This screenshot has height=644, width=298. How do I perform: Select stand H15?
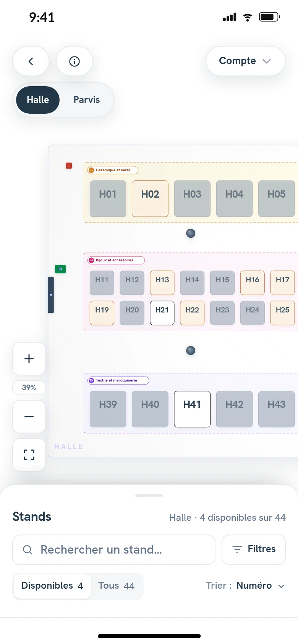pyautogui.click(x=222, y=283)
